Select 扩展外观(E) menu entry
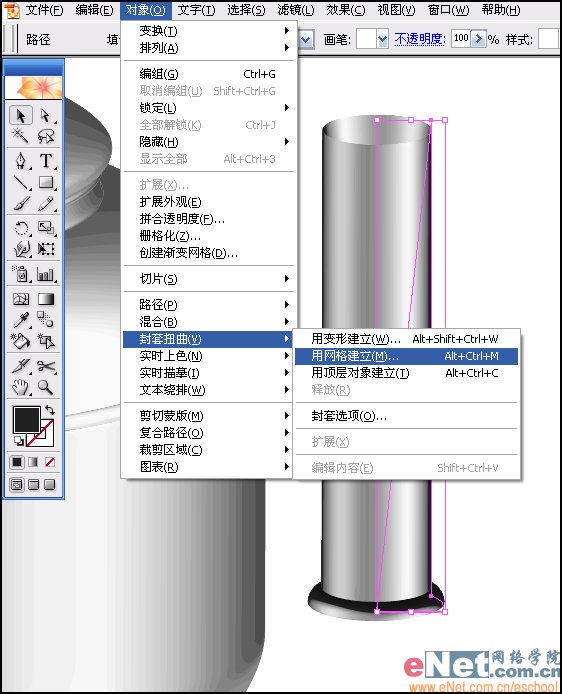562x694 pixels. pos(208,202)
